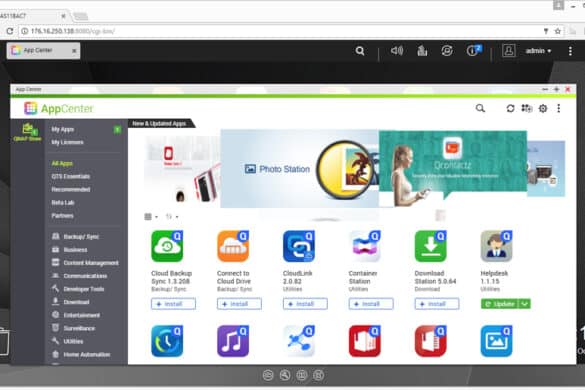Update the Helpdesk app
Viewport: 585px width, 390px height.
(x=500, y=304)
